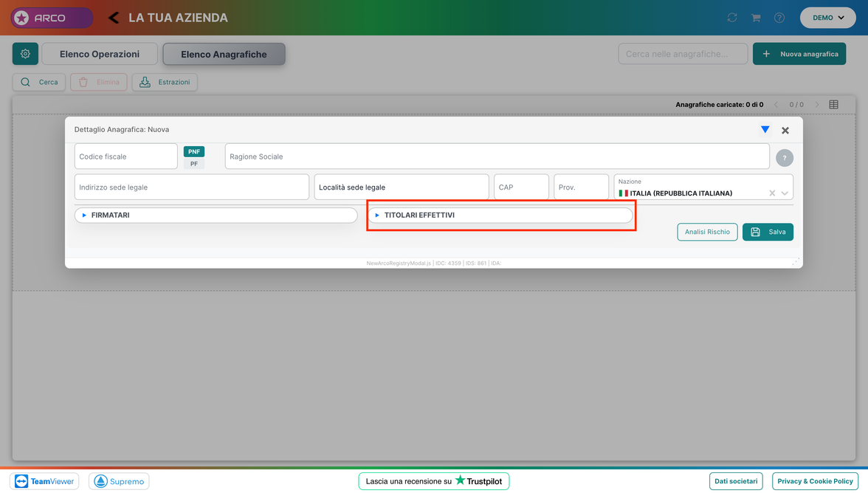Click the gray help circle near Ragione Sociale

coord(785,158)
